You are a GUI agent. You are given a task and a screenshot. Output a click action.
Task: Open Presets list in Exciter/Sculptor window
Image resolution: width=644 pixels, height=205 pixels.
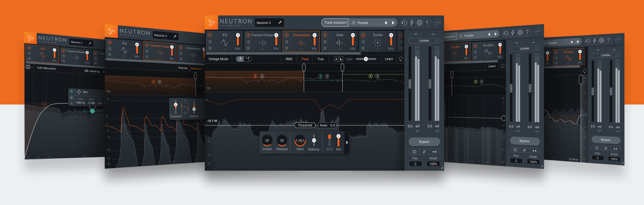[466, 36]
